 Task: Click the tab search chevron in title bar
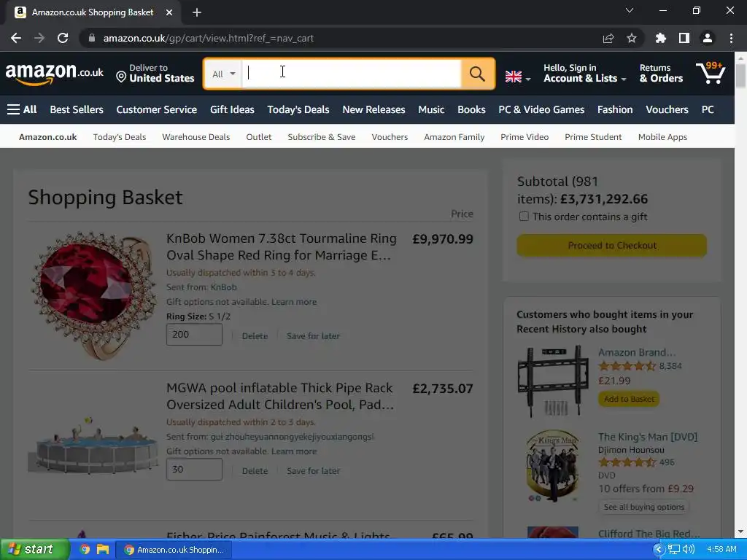(630, 10)
